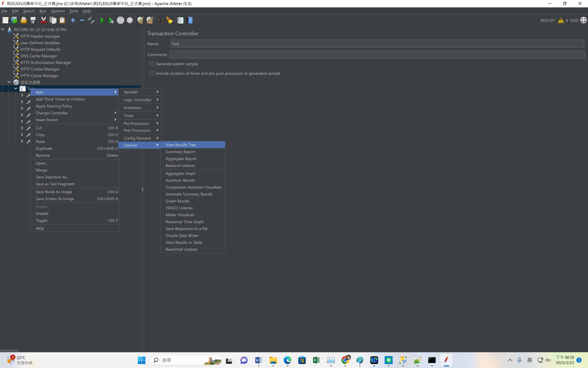Expand the Insert Parent submenu
This screenshot has width=588, height=368.
(x=75, y=120)
